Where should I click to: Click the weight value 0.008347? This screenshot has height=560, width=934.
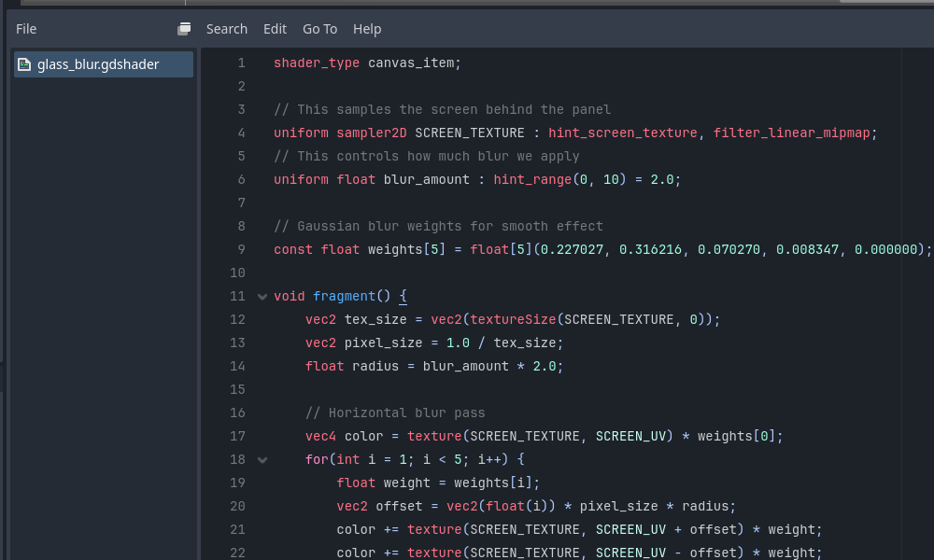(807, 250)
